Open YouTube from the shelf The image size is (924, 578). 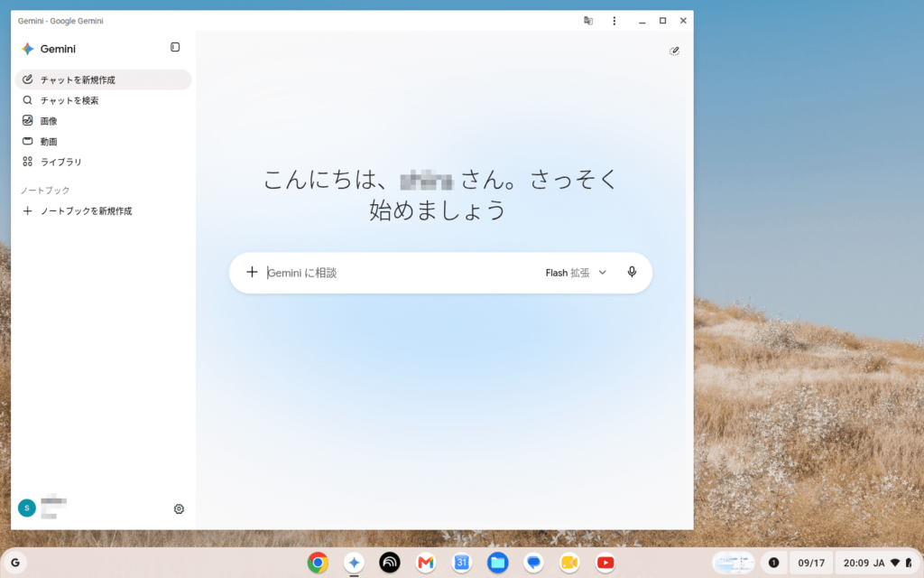coord(605,563)
